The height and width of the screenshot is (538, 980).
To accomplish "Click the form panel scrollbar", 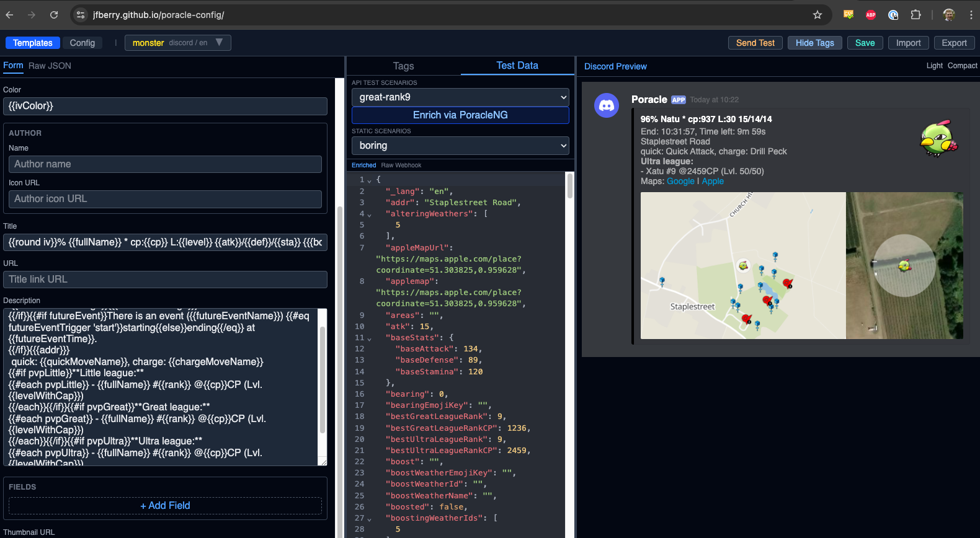I will (340, 372).
